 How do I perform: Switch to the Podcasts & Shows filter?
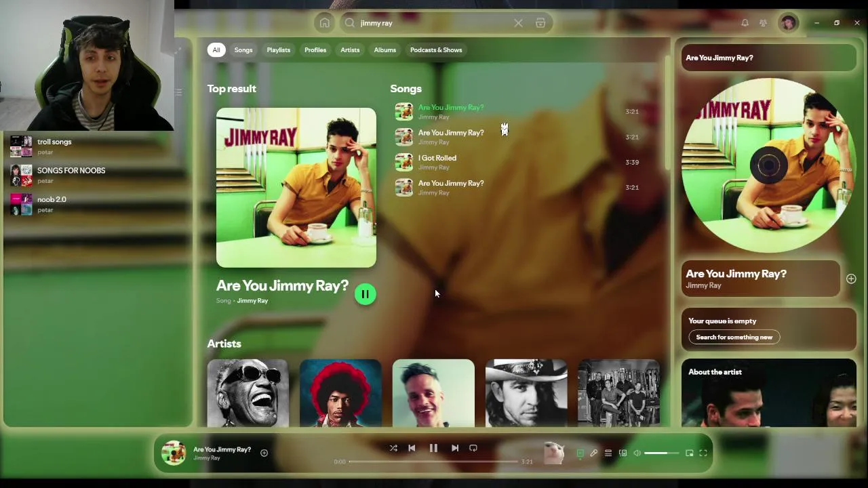pyautogui.click(x=436, y=49)
